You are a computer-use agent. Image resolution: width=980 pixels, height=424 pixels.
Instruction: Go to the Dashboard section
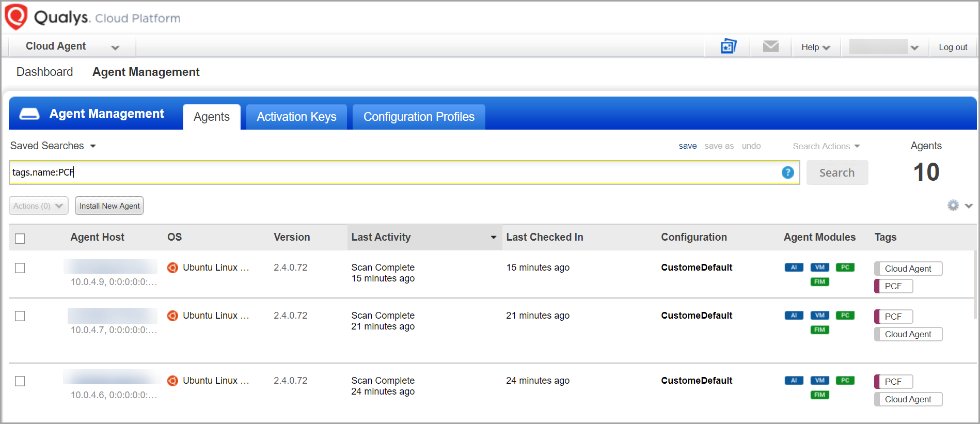pos(45,72)
